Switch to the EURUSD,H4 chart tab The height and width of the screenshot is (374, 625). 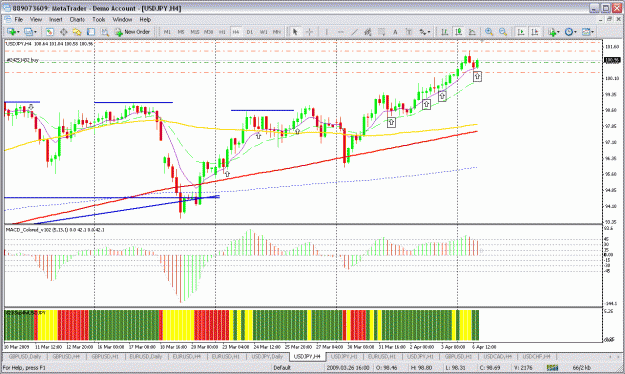pos(187,356)
